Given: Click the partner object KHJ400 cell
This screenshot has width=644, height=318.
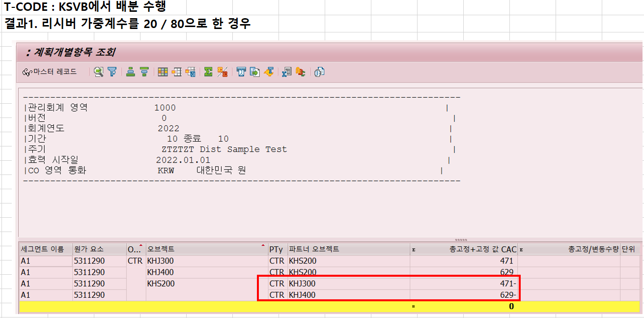Looking at the screenshot, I should point(348,295).
